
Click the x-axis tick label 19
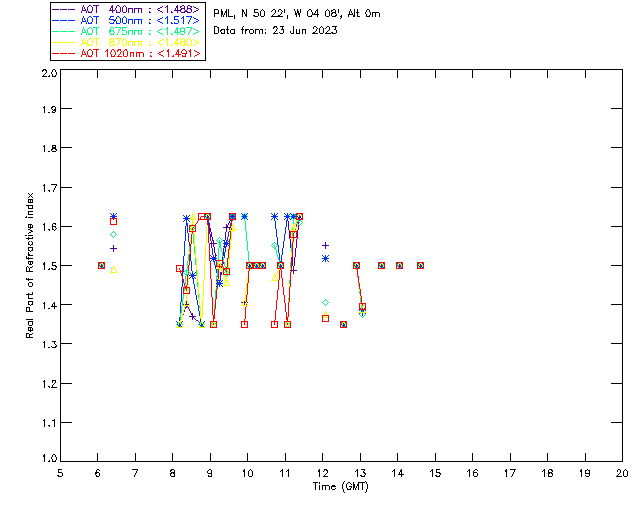pyautogui.click(x=585, y=473)
